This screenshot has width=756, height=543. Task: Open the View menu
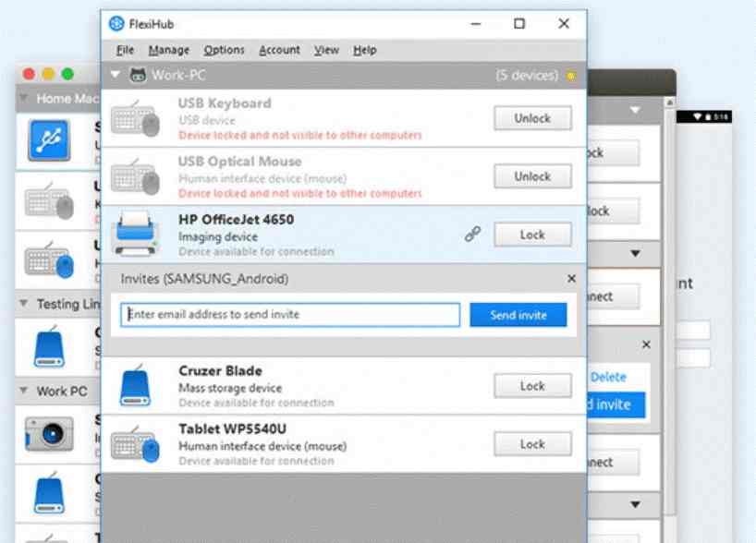click(x=326, y=50)
